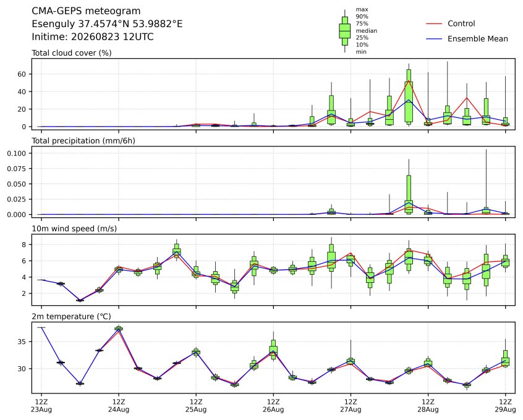This screenshot has width=523, height=420.
Task: Click the '12Z 25Aug' x-axis label
Action: click(x=196, y=406)
